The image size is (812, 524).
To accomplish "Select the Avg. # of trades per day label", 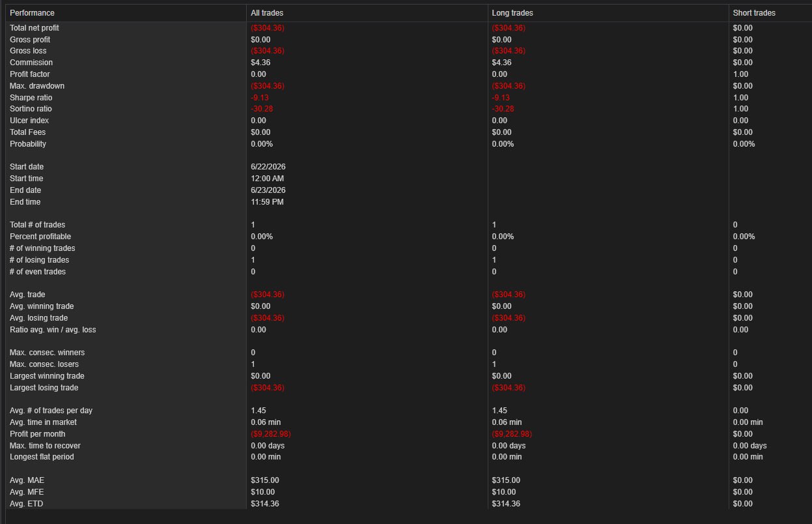I will [x=51, y=411].
